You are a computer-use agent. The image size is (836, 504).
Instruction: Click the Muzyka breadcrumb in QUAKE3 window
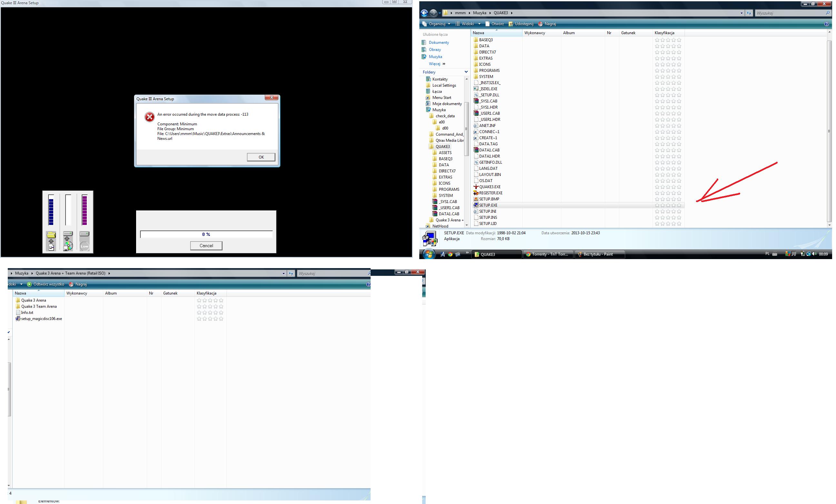coord(479,13)
